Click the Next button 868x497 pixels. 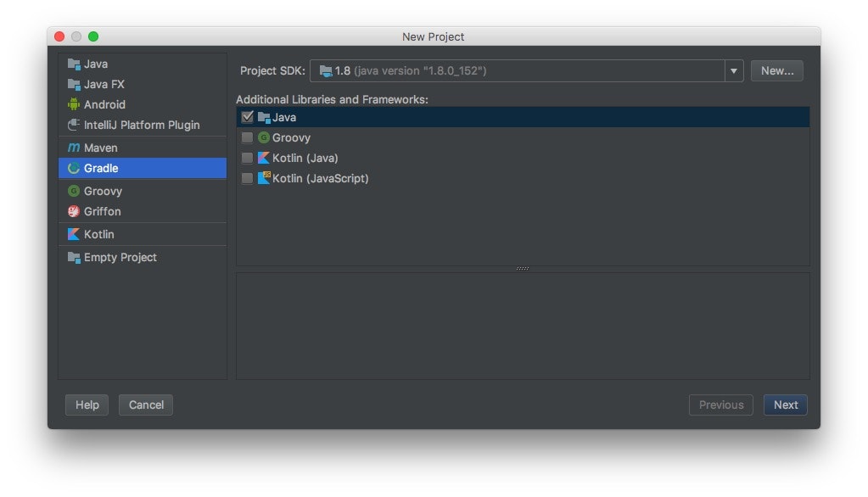click(x=785, y=405)
